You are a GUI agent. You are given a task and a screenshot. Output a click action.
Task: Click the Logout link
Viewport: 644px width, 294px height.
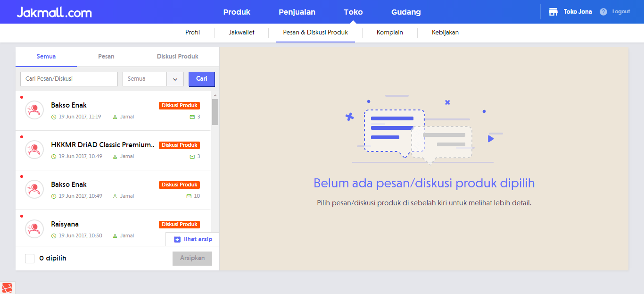point(621,12)
